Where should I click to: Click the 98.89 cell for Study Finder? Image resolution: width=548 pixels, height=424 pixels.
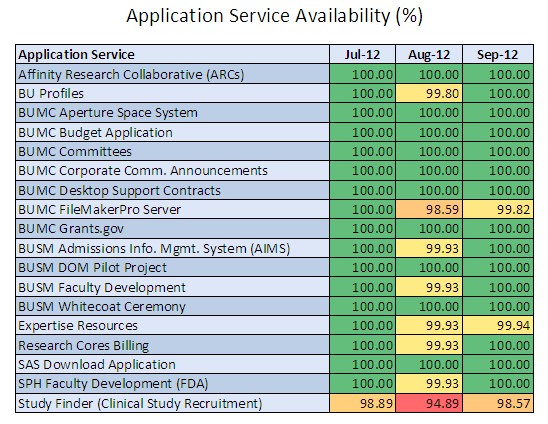(x=362, y=403)
